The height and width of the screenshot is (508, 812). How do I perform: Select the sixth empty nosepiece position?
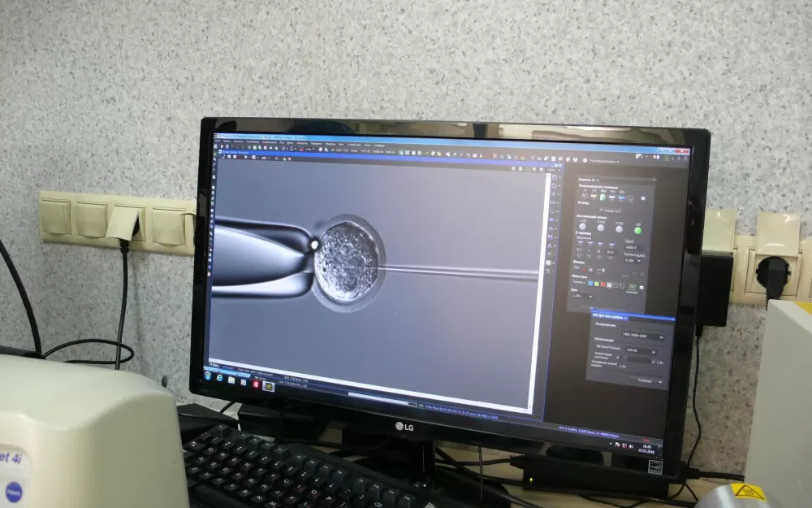630,198
